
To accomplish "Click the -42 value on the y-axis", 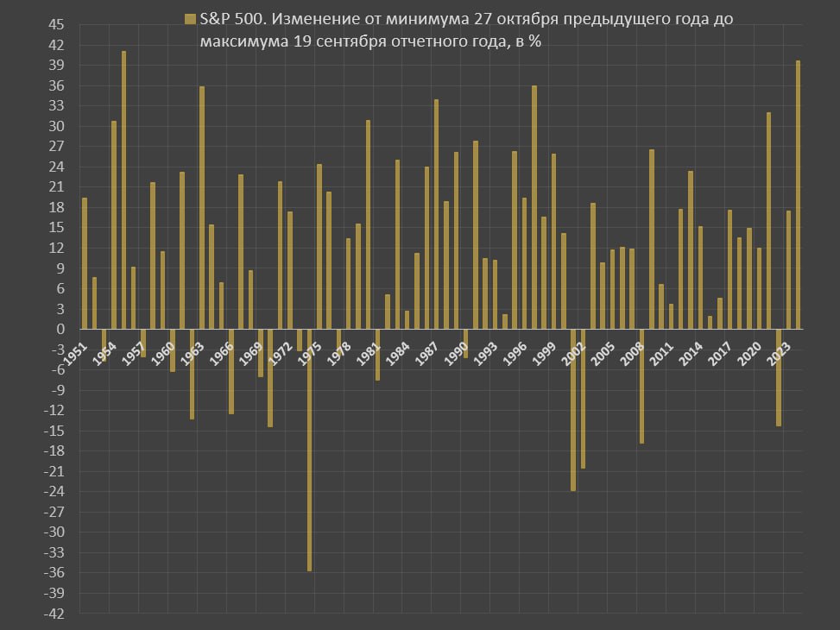I will tap(53, 614).
